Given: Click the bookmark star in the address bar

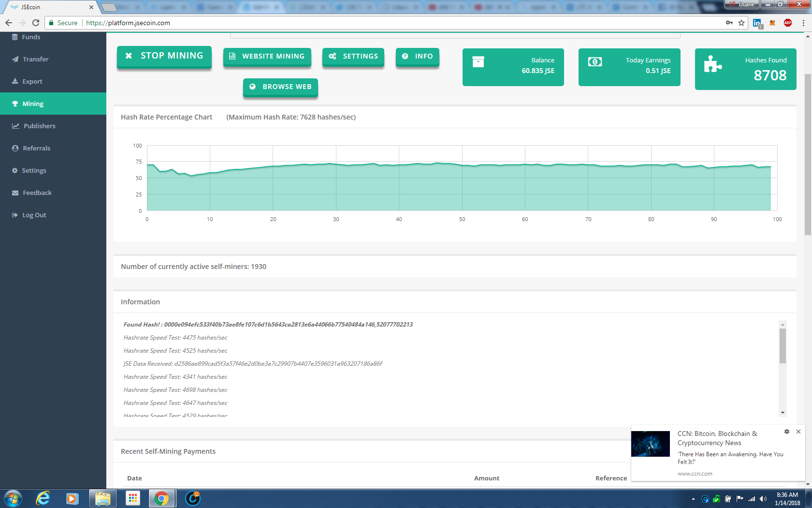Looking at the screenshot, I should click(741, 23).
